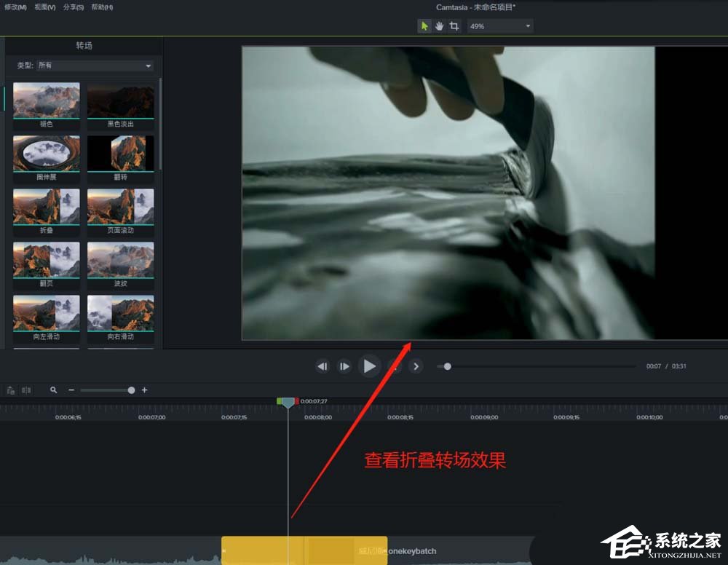The width and height of the screenshot is (728, 565).
Task: Click the minus icon to zoom out timeline
Action: point(71,390)
